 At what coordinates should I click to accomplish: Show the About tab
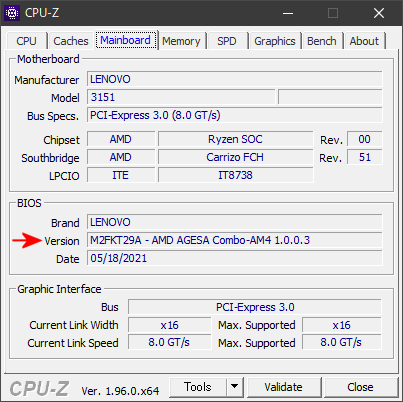pos(364,41)
